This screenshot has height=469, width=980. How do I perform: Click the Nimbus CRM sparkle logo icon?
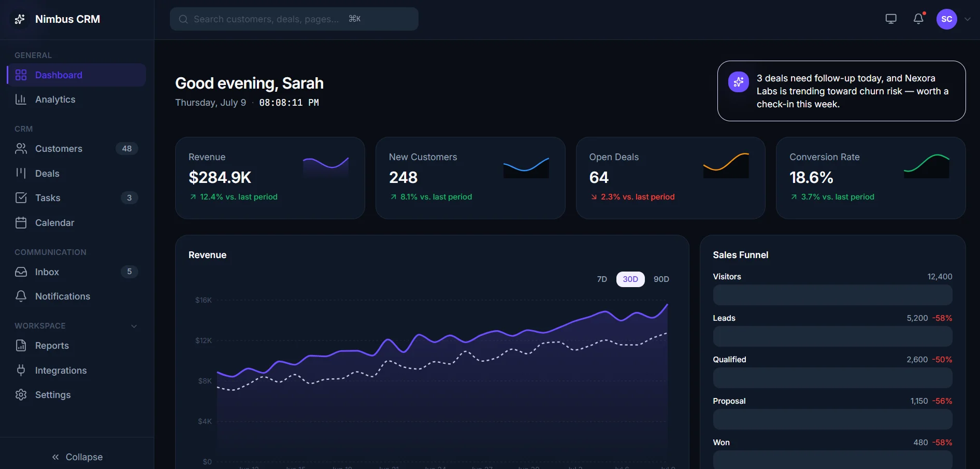20,19
